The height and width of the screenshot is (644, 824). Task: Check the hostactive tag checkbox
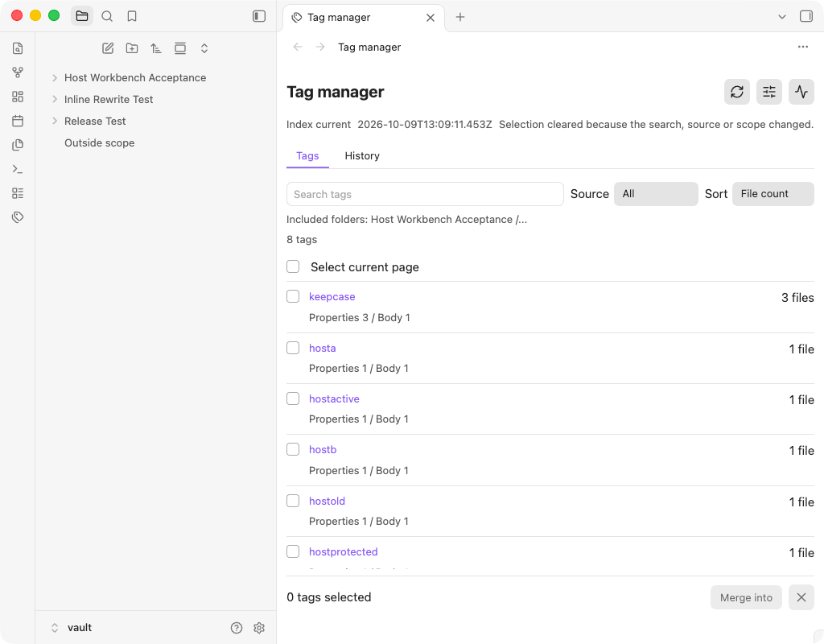pos(293,398)
